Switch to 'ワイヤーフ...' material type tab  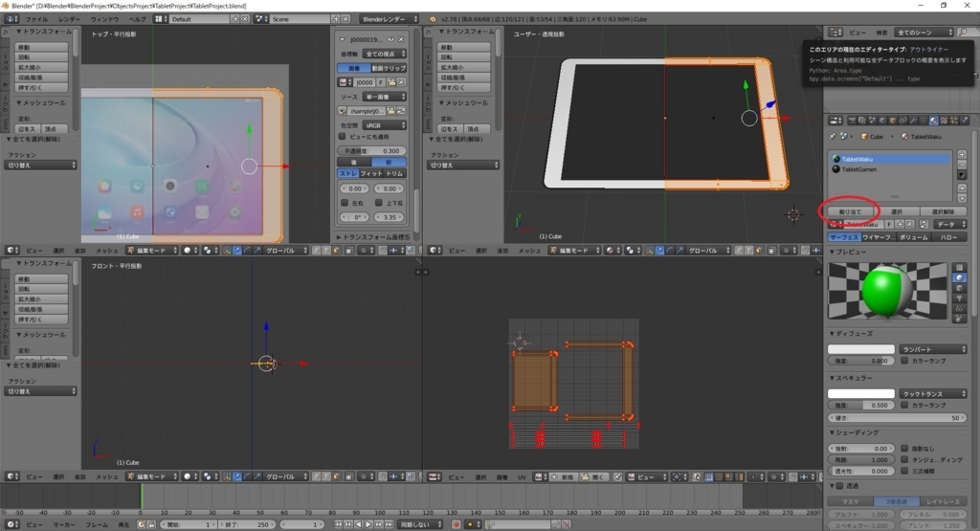click(879, 237)
